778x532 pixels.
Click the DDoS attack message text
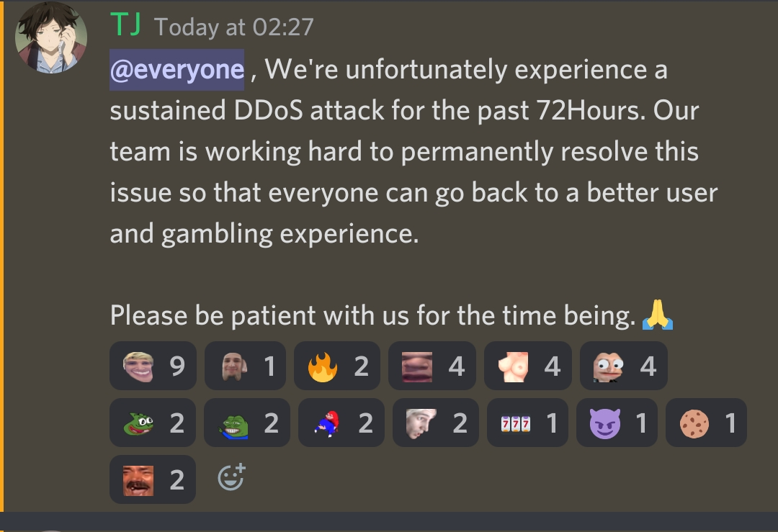pyautogui.click(x=413, y=150)
